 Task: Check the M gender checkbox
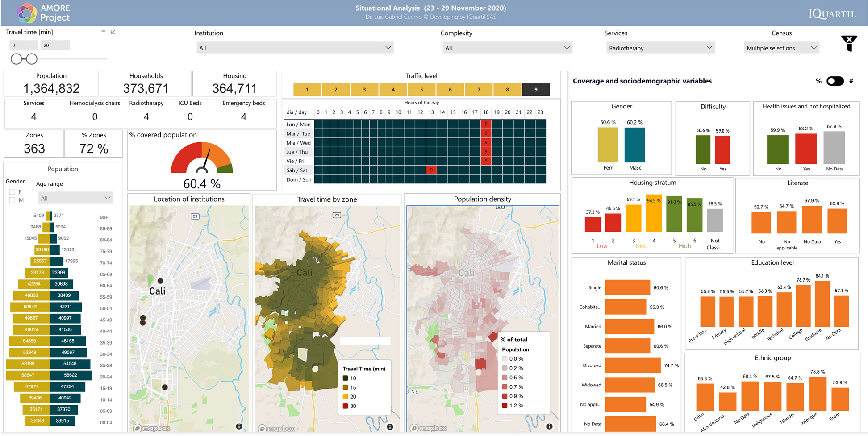point(12,200)
